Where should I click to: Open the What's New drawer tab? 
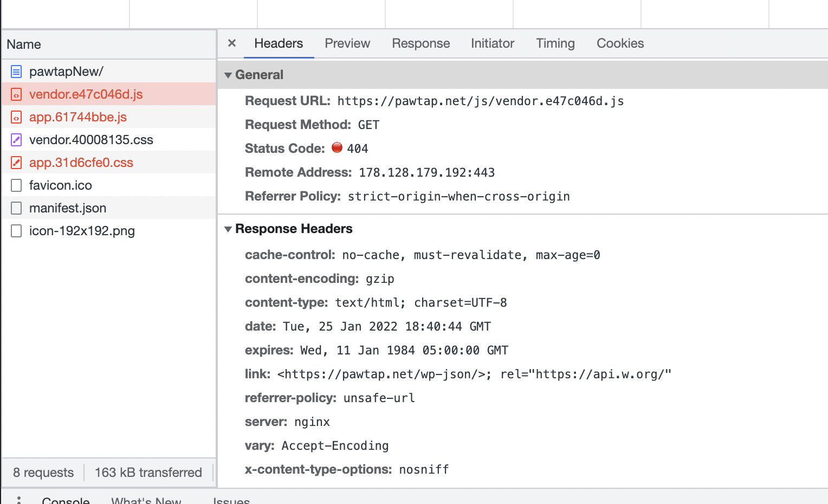pyautogui.click(x=146, y=500)
